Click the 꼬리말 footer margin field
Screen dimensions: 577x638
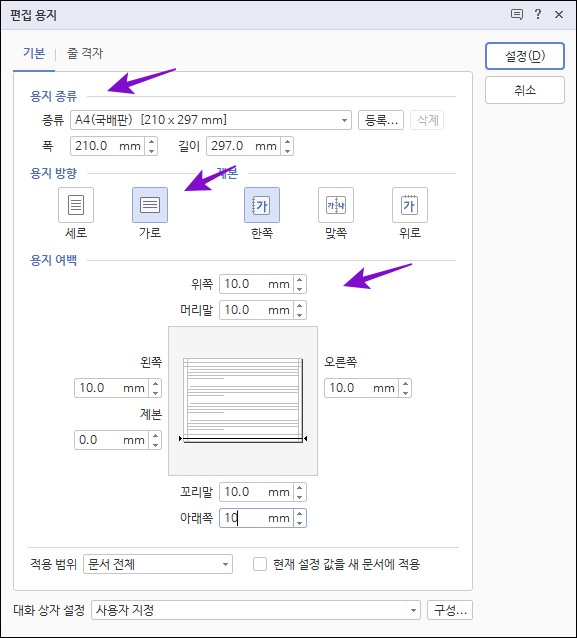pyautogui.click(x=258, y=492)
